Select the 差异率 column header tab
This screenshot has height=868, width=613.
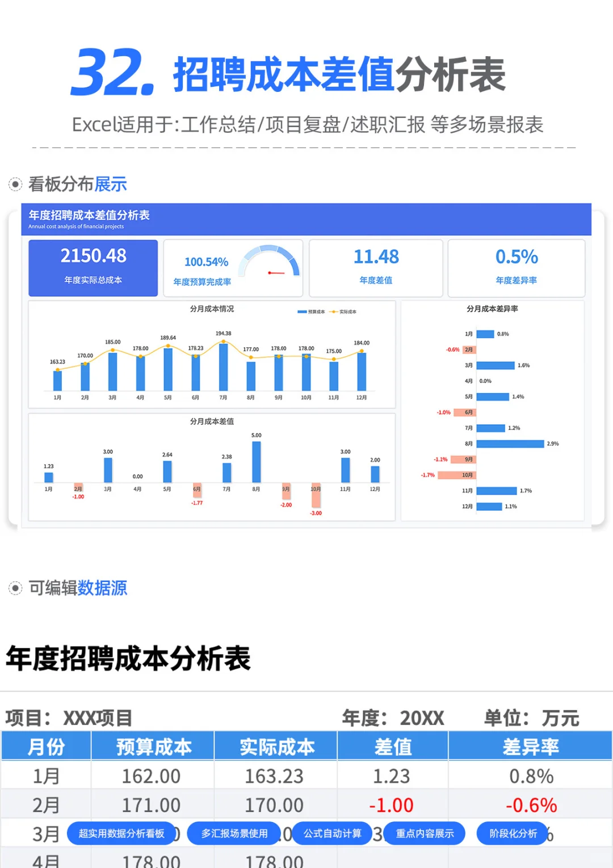click(530, 746)
